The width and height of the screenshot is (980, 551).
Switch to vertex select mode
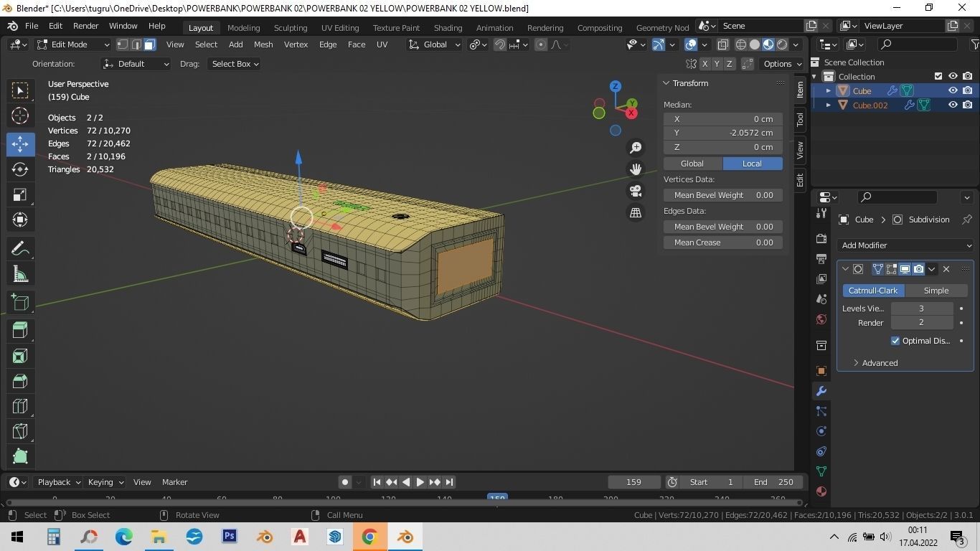click(123, 44)
